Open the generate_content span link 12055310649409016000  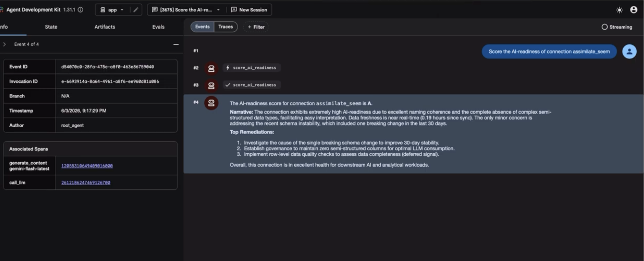(87, 166)
